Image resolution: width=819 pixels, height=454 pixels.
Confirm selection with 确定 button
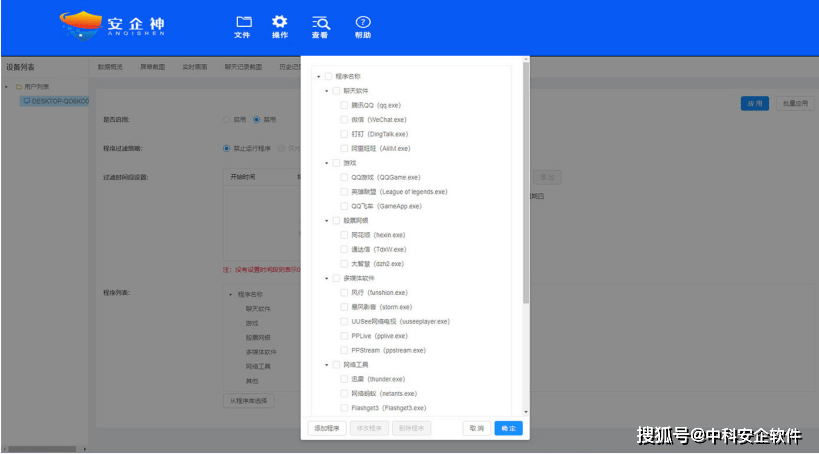tap(508, 428)
